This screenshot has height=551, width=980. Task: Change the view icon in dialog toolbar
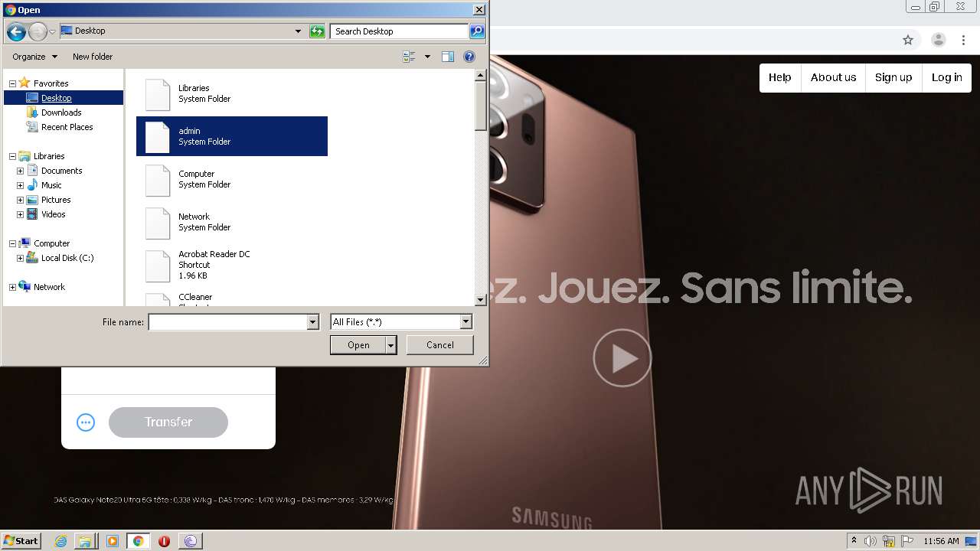(x=409, y=57)
